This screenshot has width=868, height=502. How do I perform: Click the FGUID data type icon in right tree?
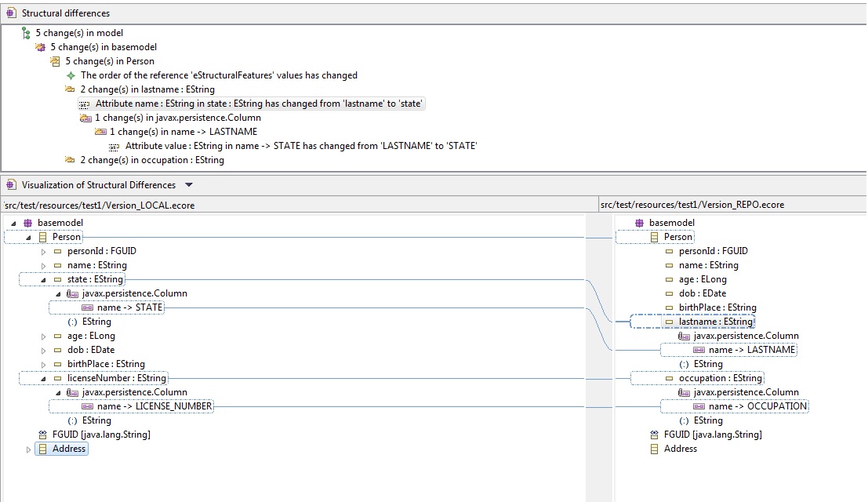click(655, 435)
